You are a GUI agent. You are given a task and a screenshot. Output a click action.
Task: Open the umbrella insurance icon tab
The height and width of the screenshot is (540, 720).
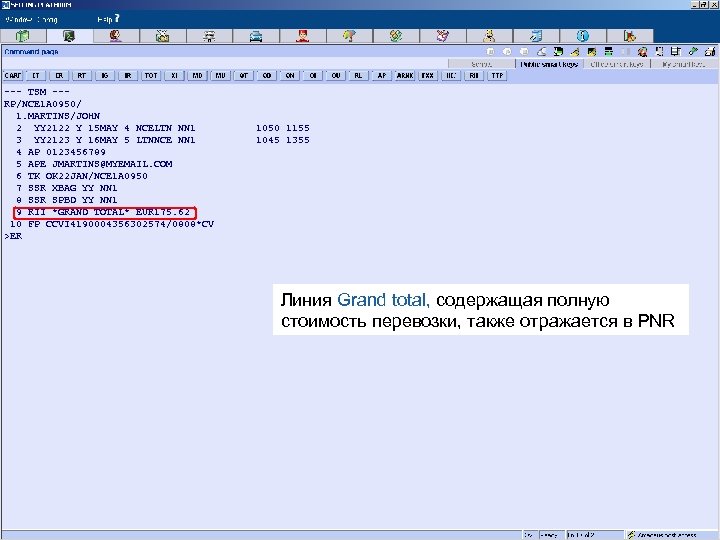(x=349, y=36)
